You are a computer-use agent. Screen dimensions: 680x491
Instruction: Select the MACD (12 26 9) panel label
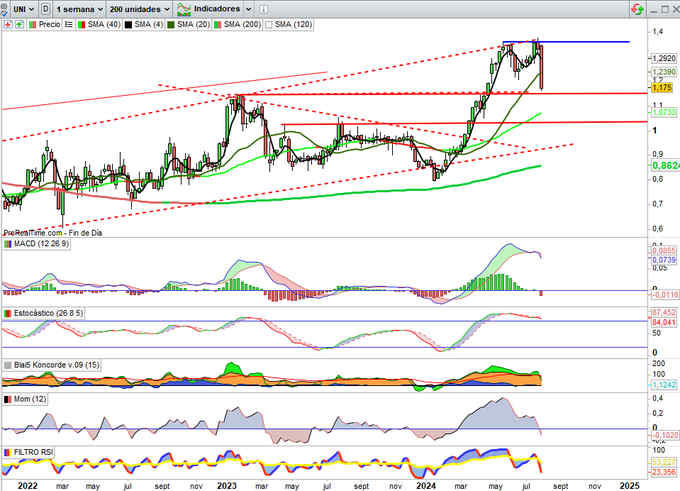point(41,244)
